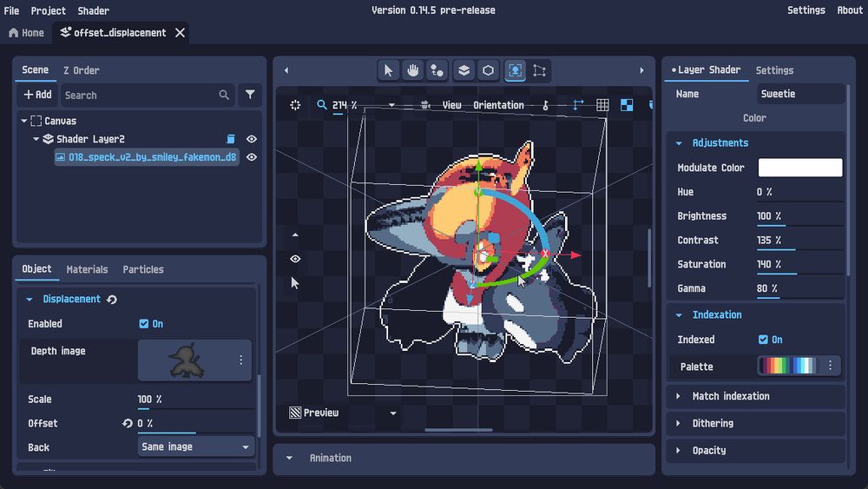Screen dimensions: 868x489
Task: Switch to Particles tab
Action: point(143,269)
